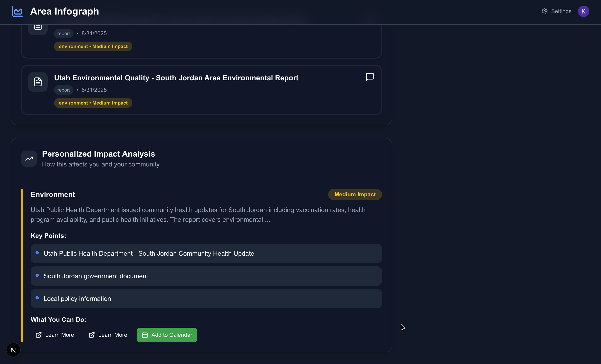
Task: Click document icon of Utah Environmental Quality report
Action: pyautogui.click(x=38, y=82)
